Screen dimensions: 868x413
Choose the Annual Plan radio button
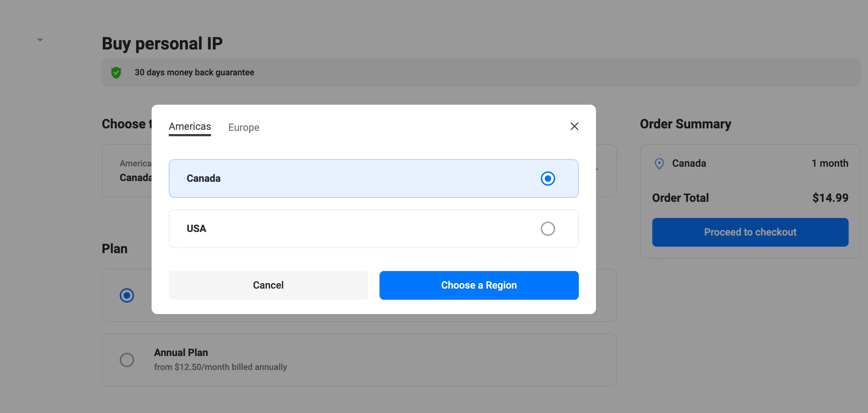pos(127,360)
